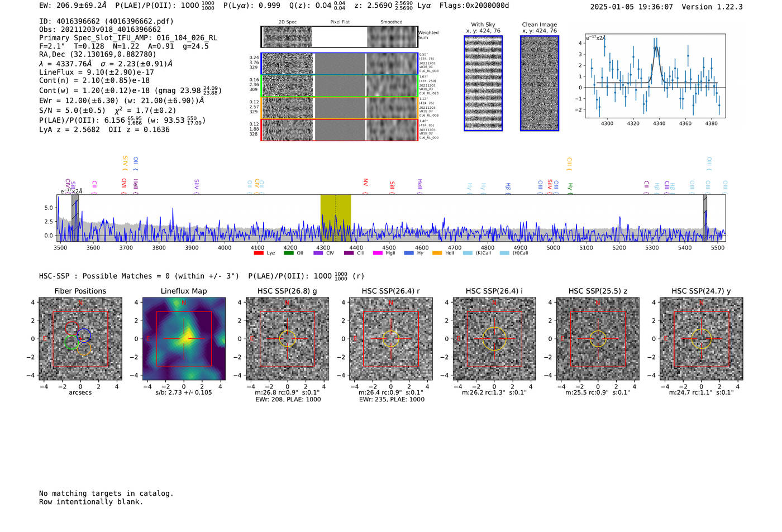Click the green OII legend swatch
The image size is (782, 532).
click(288, 253)
